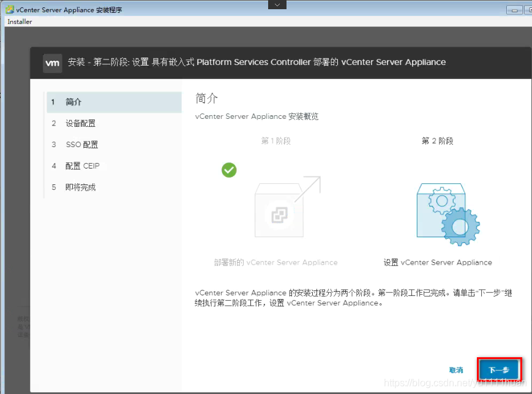Viewport: 532px width, 394px height.
Task: Click the 部署新的 vCenter Server Appliance caption
Action: [x=276, y=262]
